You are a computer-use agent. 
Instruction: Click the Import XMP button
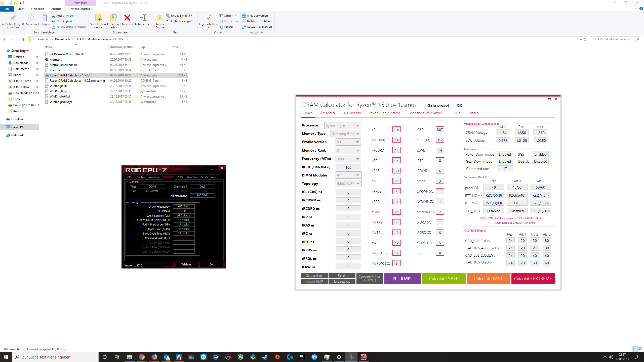[314, 282]
